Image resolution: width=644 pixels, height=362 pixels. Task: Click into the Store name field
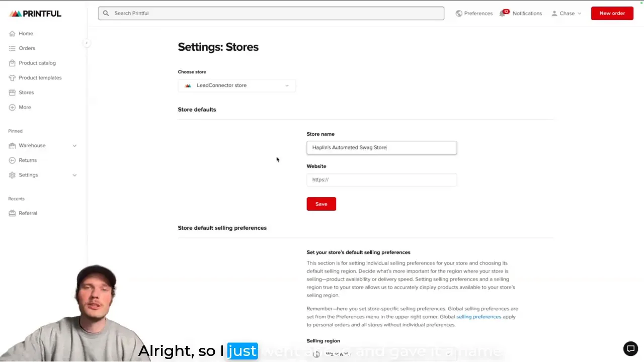coord(381,148)
